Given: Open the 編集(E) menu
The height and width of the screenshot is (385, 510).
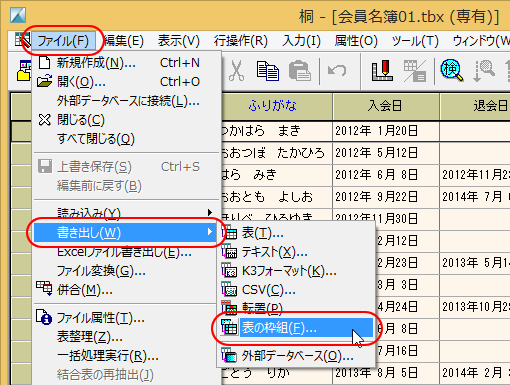Looking at the screenshot, I should point(124,41).
